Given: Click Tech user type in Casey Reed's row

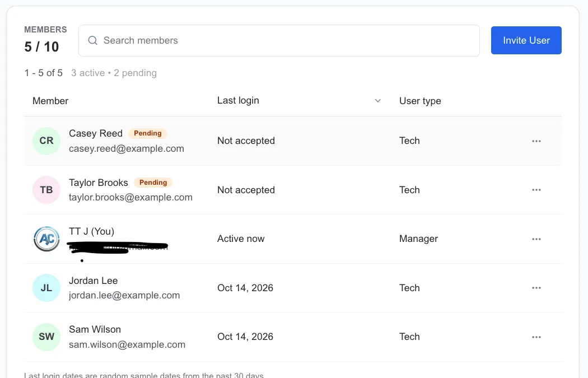Looking at the screenshot, I should pos(409,141).
